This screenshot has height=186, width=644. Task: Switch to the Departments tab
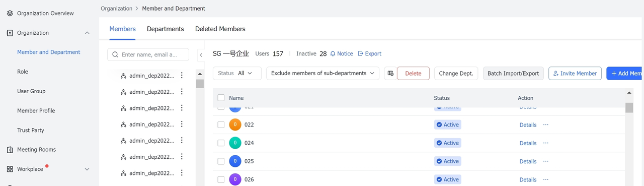coord(166,29)
